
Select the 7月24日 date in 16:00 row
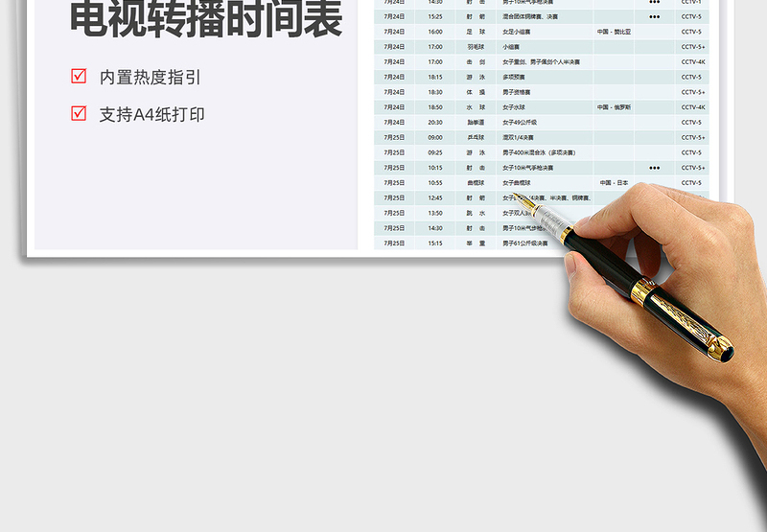(394, 32)
